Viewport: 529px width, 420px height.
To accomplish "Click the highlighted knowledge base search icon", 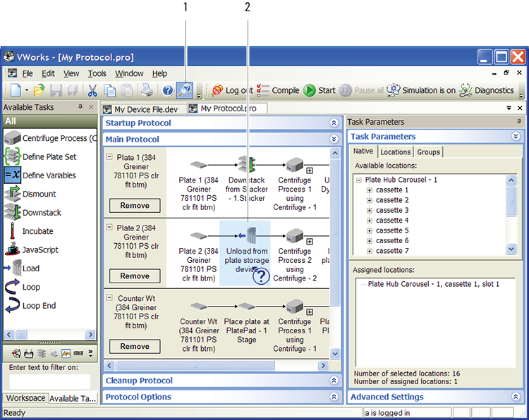I will pyautogui.click(x=185, y=90).
